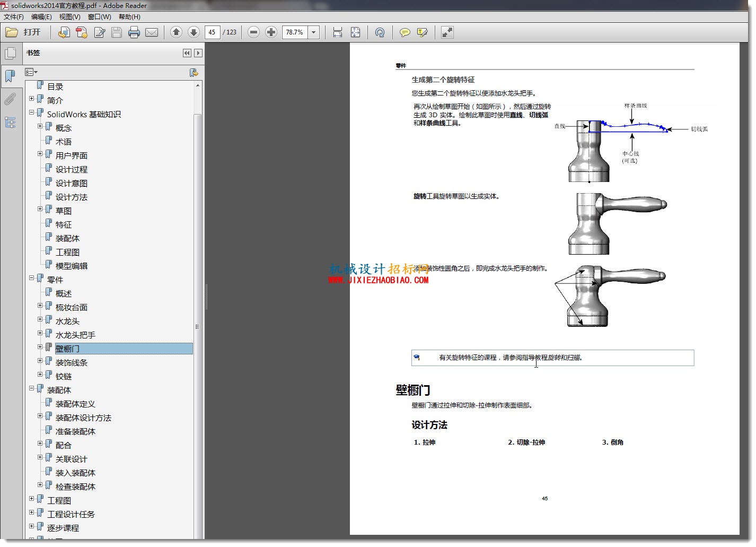Screen dimensions: 756x547
Task: Open the 文件(F) menu
Action: pyautogui.click(x=14, y=17)
